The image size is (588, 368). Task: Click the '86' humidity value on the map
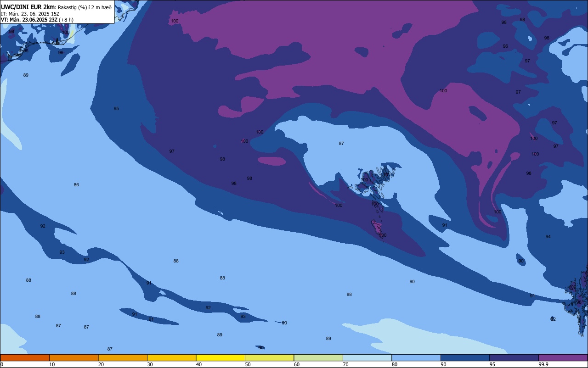click(x=76, y=185)
